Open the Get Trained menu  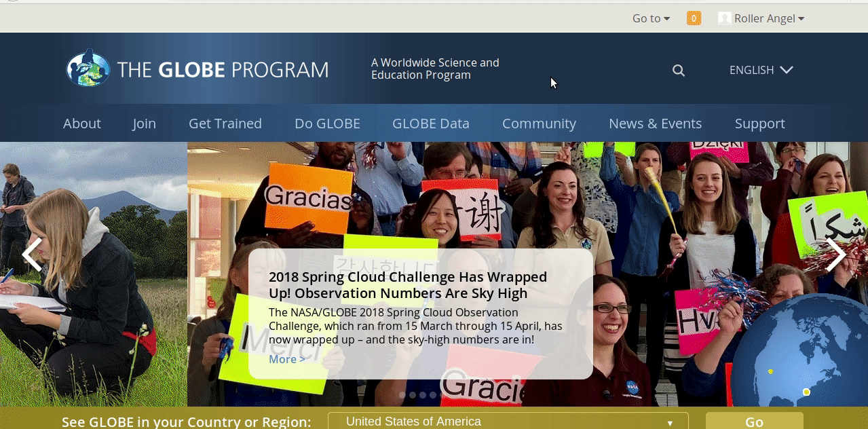(225, 124)
